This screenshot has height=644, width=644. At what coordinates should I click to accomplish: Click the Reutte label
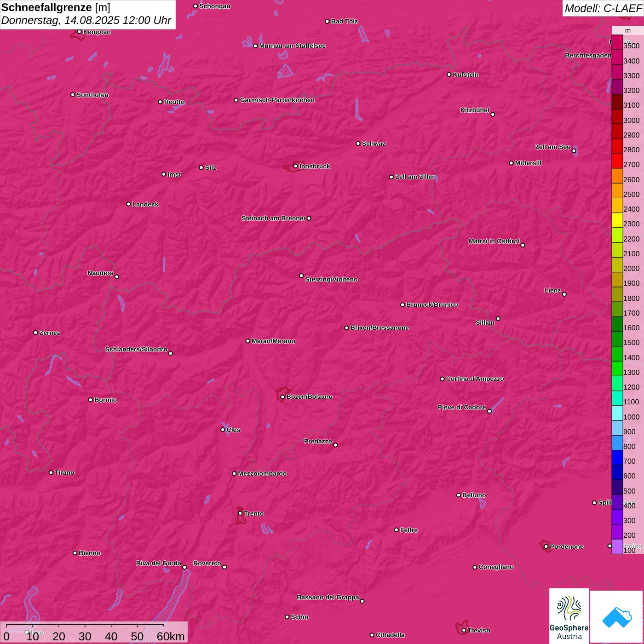(174, 102)
